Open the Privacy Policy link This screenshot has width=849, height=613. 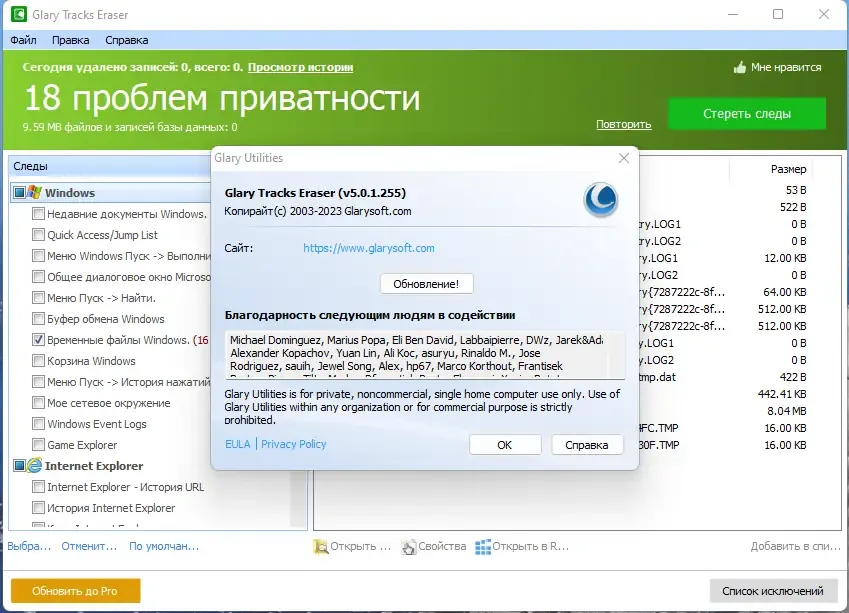tap(293, 444)
